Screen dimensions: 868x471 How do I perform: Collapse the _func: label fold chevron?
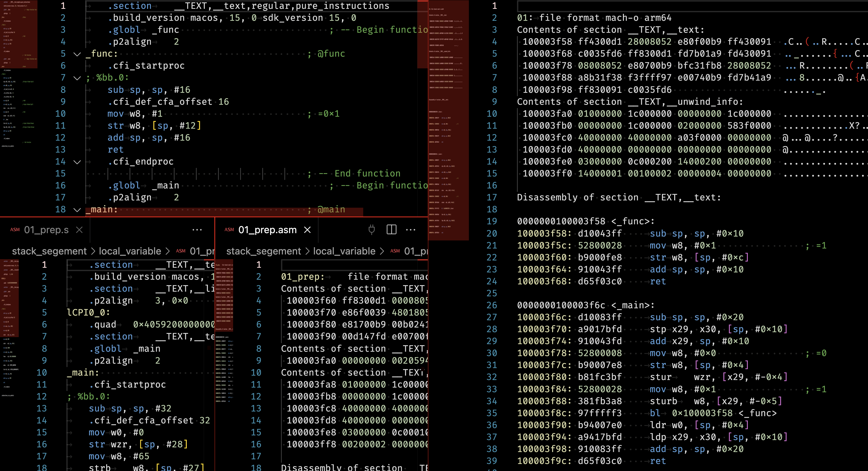click(77, 54)
